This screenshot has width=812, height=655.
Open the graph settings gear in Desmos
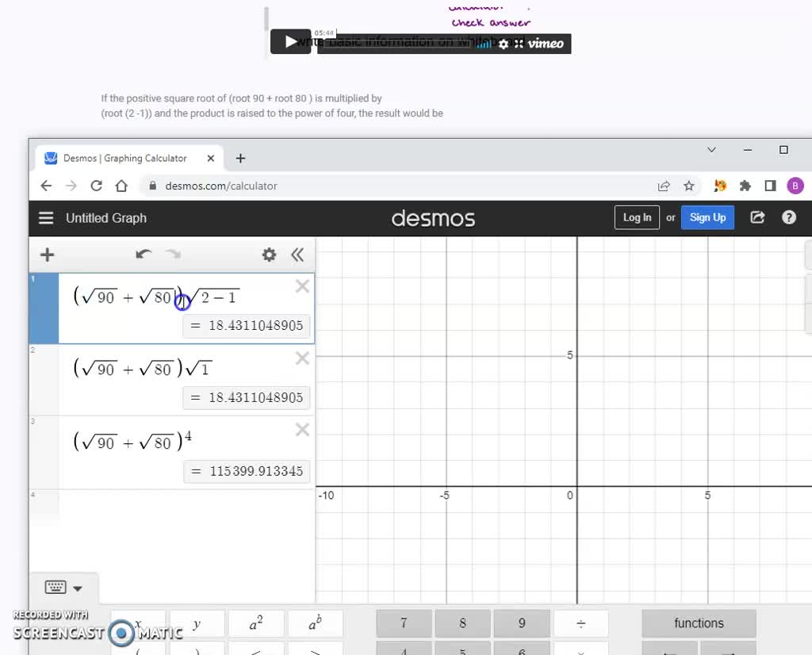point(269,255)
